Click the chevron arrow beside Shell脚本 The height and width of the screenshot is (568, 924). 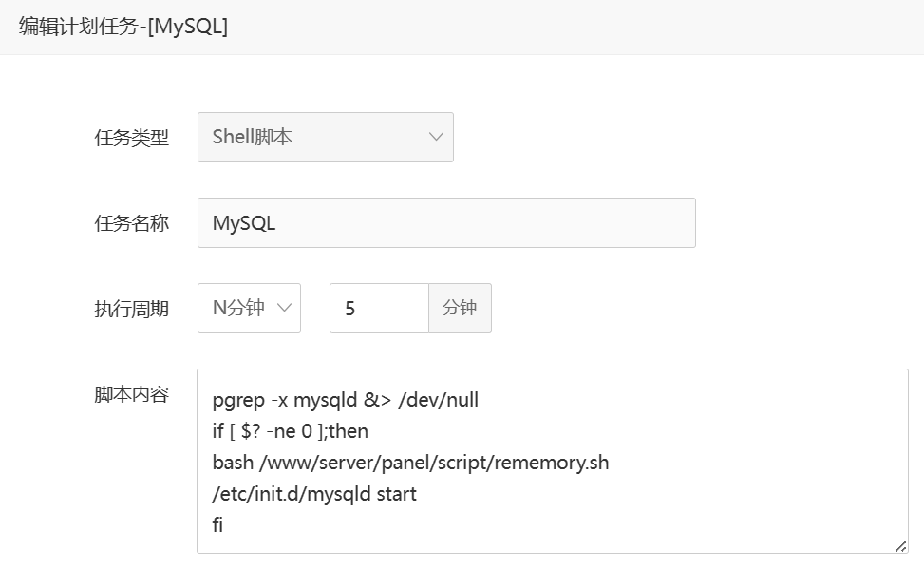(x=436, y=137)
